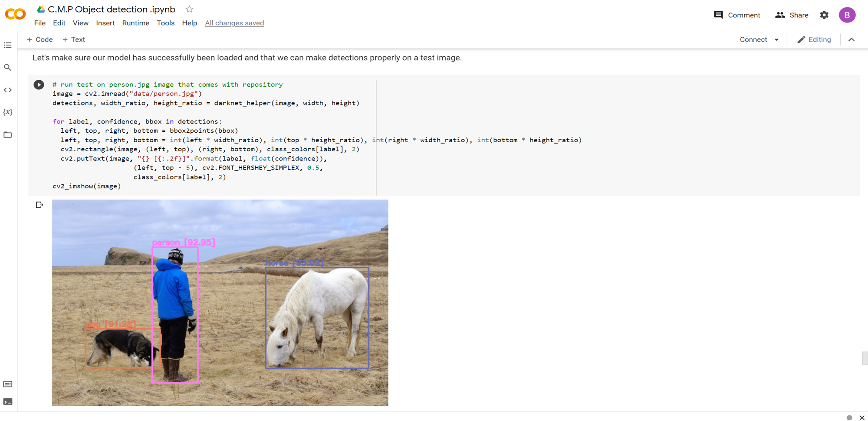The height and width of the screenshot is (421, 868).
Task: Open the notebook search panel
Action: 7,67
